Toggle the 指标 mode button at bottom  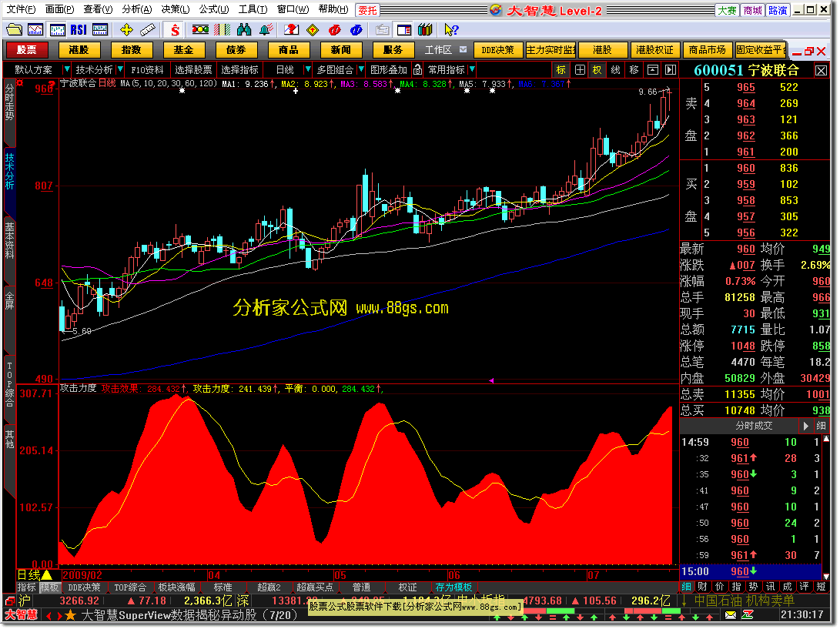27,587
